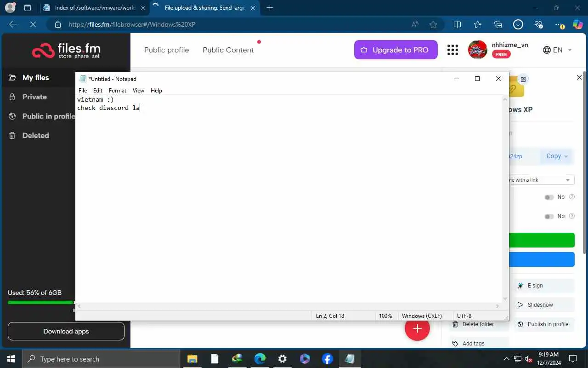The image size is (588, 368).
Task: Open Microsoft Edge from the taskbar
Action: click(260, 359)
